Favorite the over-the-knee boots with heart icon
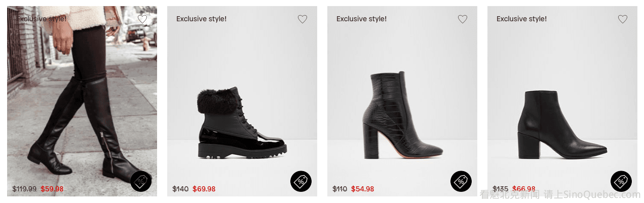This screenshot has height=203, width=644. [142, 19]
